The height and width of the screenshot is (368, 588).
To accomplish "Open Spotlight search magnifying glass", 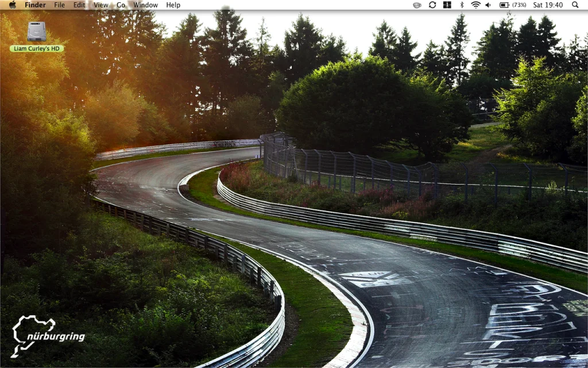I will click(575, 5).
